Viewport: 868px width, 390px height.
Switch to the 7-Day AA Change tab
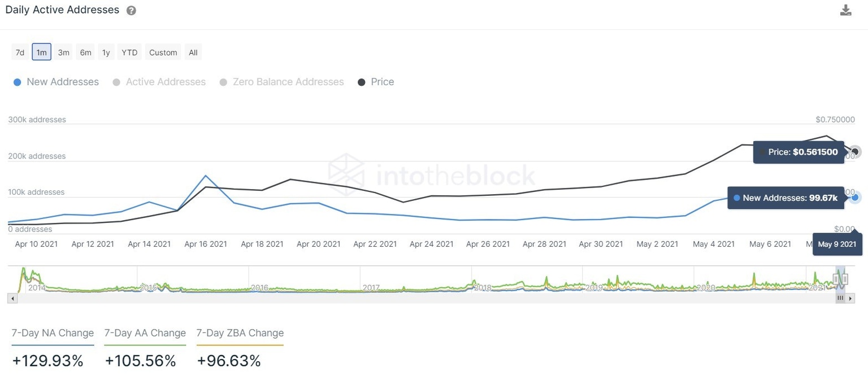point(145,333)
